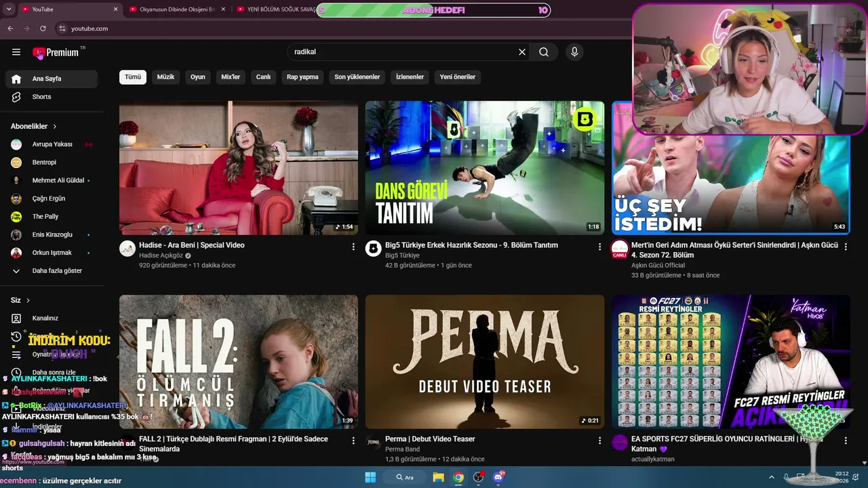
Task: Open the Hadise - Ara Beni | Special Video title
Action: click(x=192, y=245)
